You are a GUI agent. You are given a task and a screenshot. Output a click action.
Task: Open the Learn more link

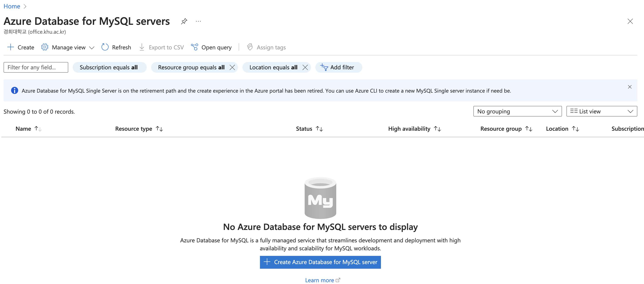(322, 280)
